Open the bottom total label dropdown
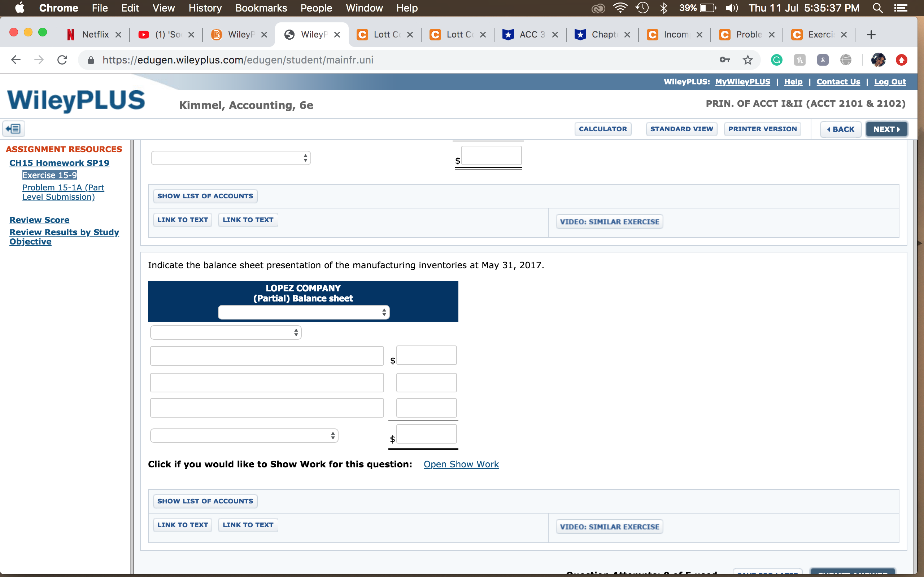 click(244, 435)
